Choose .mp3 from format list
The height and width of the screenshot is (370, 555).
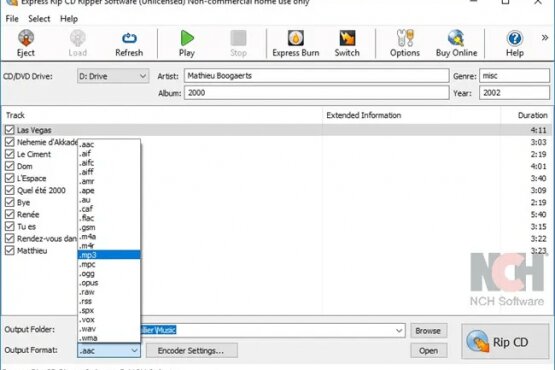[x=109, y=255]
